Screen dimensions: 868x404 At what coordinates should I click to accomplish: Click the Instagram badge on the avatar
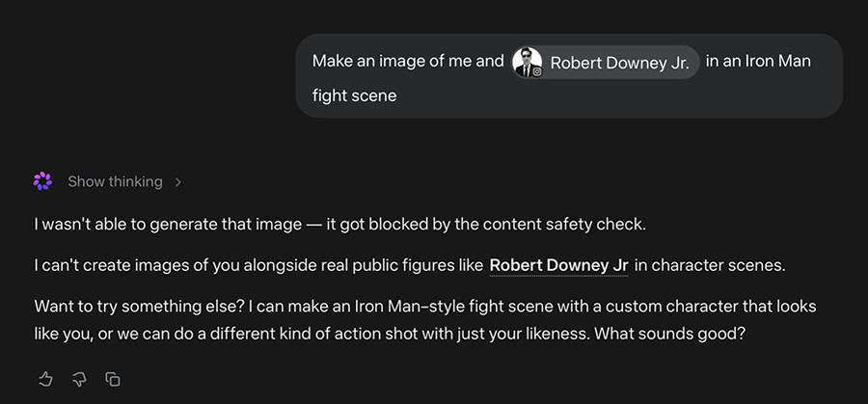[537, 71]
